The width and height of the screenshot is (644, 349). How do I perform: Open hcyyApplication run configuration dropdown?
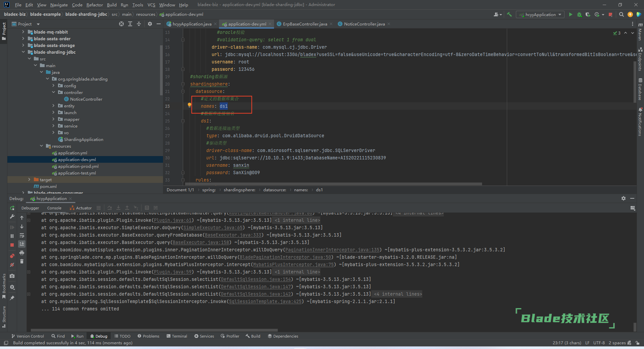(x=540, y=14)
